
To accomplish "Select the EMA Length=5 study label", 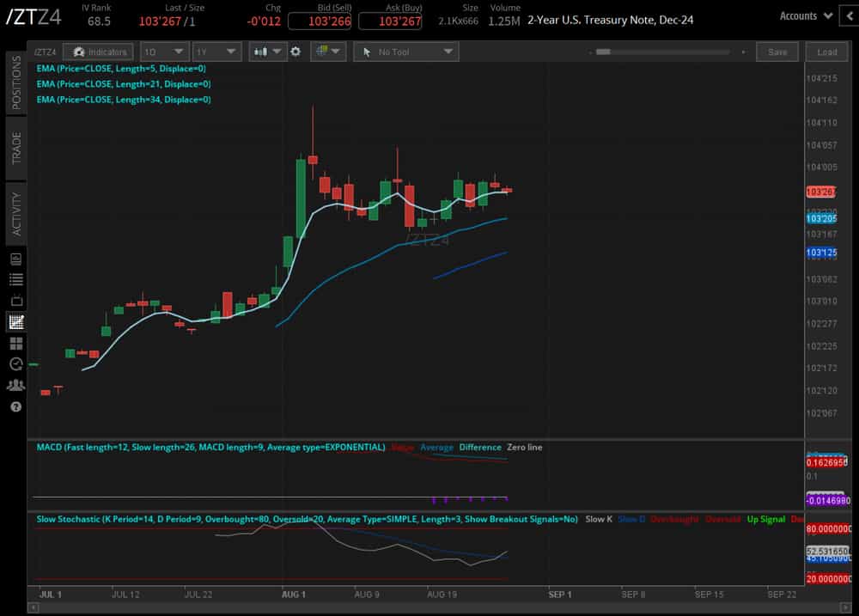I will coord(121,69).
